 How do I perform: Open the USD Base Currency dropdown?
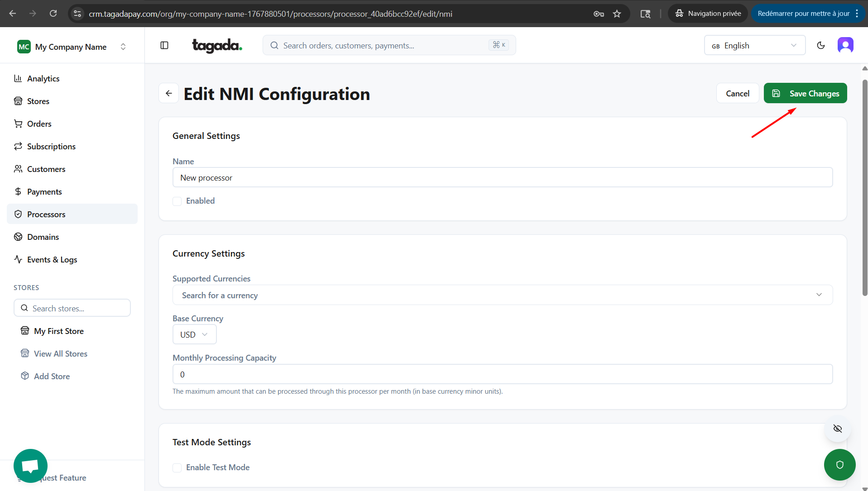[194, 335]
